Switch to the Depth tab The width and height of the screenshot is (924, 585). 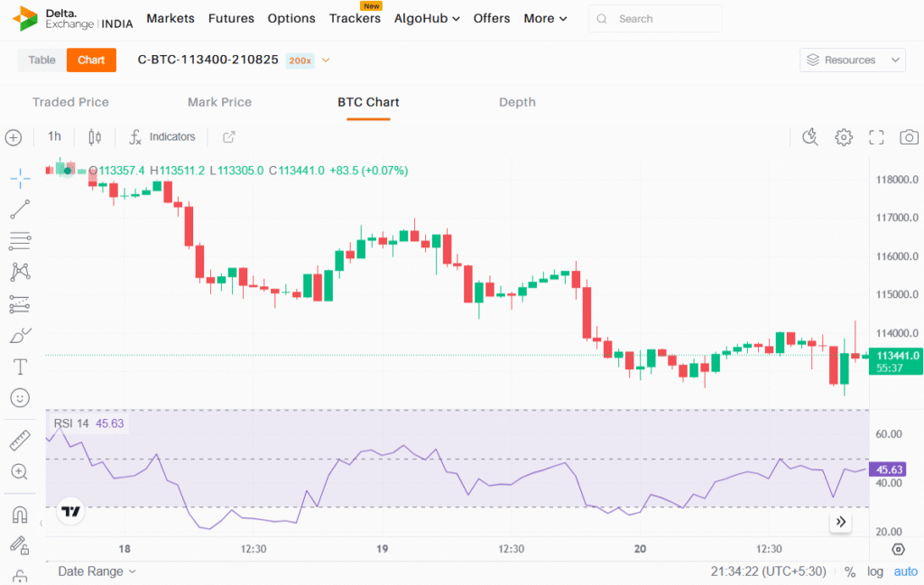[517, 102]
